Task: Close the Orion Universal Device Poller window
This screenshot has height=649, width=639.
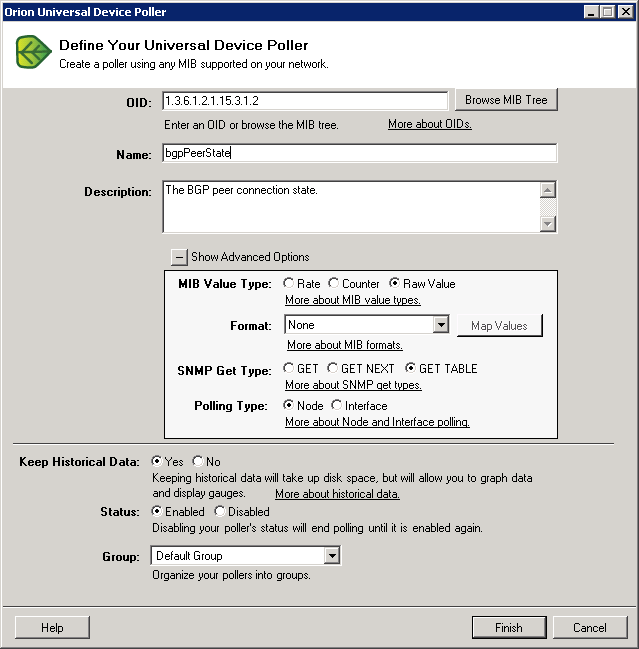Action: pyautogui.click(x=626, y=12)
